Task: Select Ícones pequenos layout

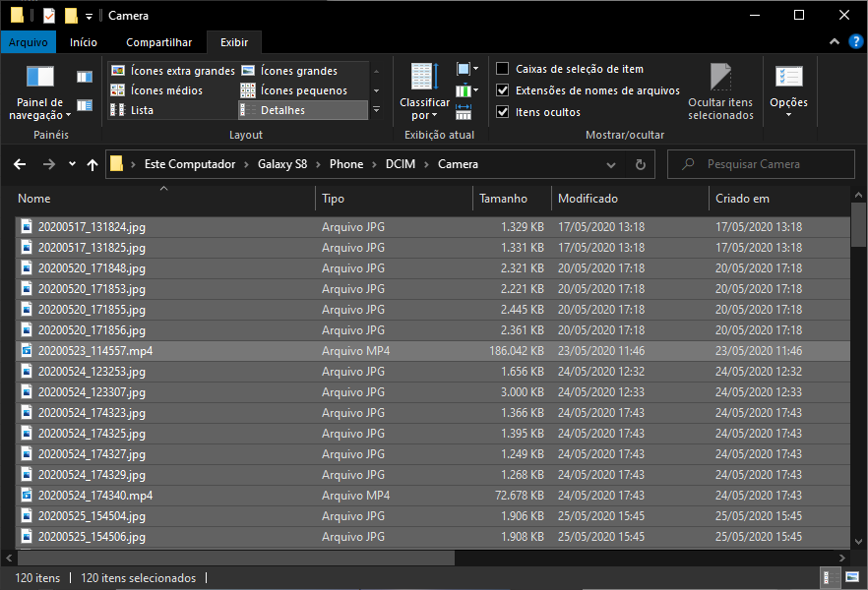Action: pyautogui.click(x=294, y=90)
